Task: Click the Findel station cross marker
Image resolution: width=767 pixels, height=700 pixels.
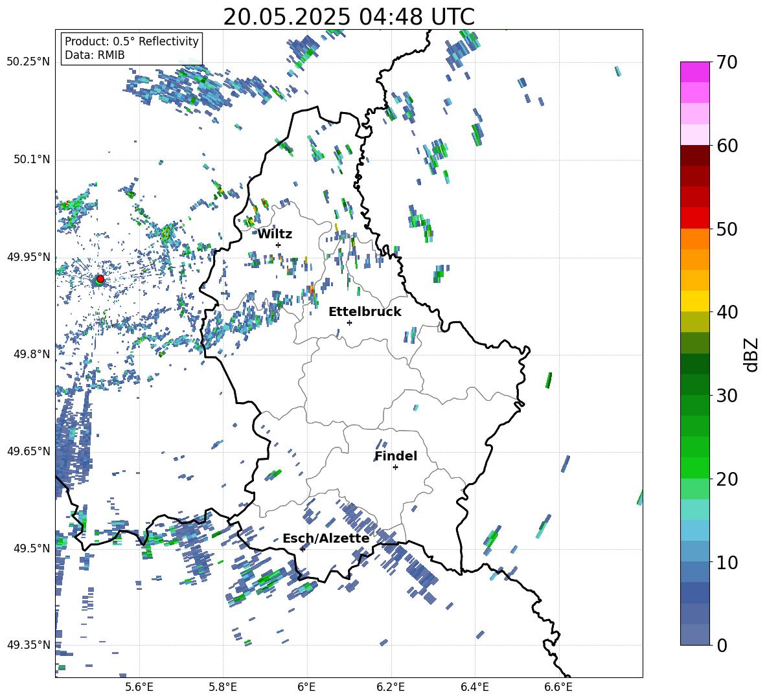Action: click(x=395, y=468)
